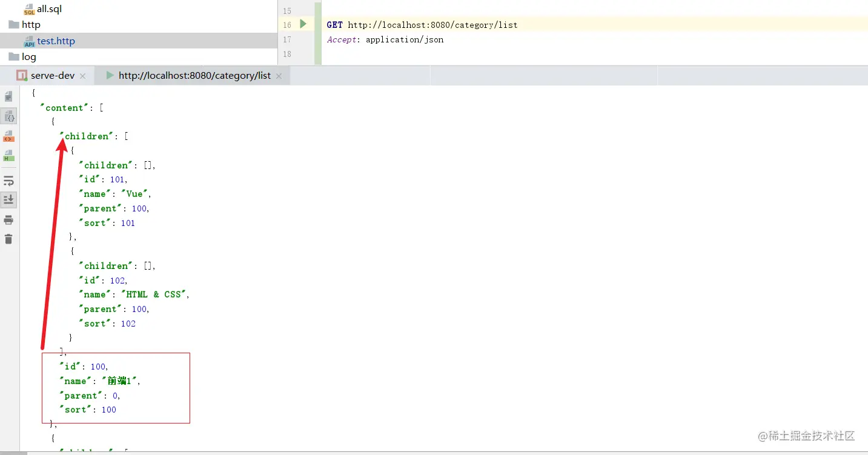Click the API icon beside test.http
The image size is (868, 455).
click(x=29, y=41)
